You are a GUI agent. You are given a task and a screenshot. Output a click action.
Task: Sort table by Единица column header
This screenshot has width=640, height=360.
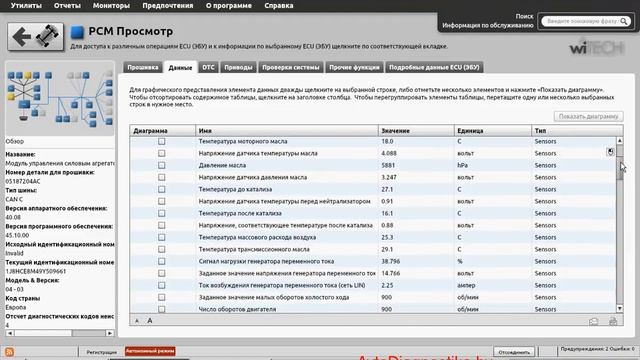coord(493,131)
